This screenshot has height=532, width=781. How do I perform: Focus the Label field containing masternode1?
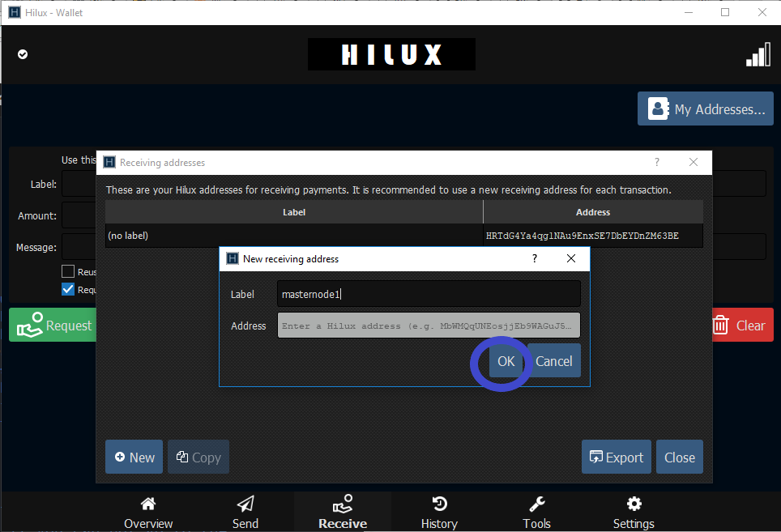click(429, 294)
